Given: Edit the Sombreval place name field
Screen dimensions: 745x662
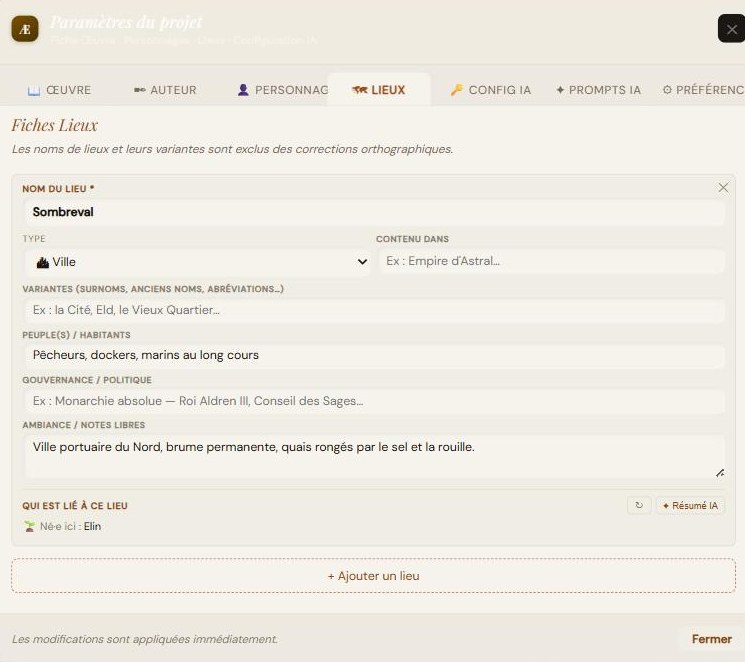Looking at the screenshot, I should coord(374,212).
